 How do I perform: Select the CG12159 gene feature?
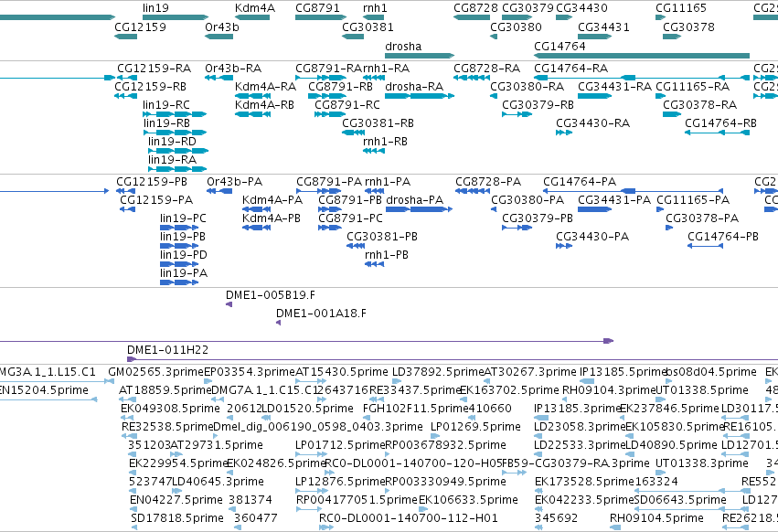(125, 37)
